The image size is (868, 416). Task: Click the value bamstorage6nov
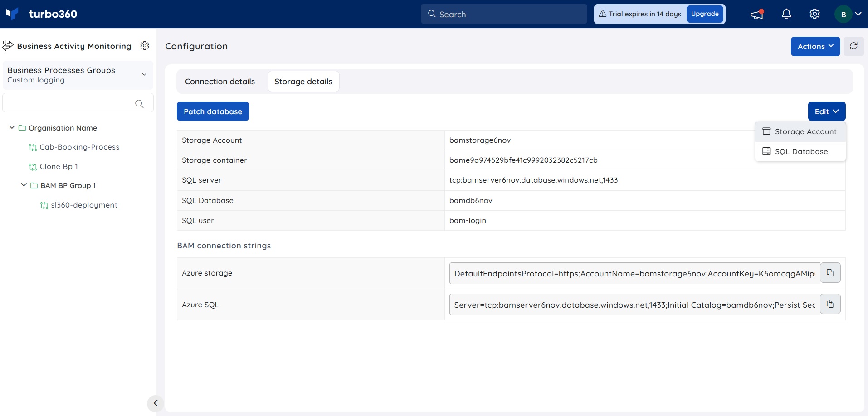pos(480,140)
